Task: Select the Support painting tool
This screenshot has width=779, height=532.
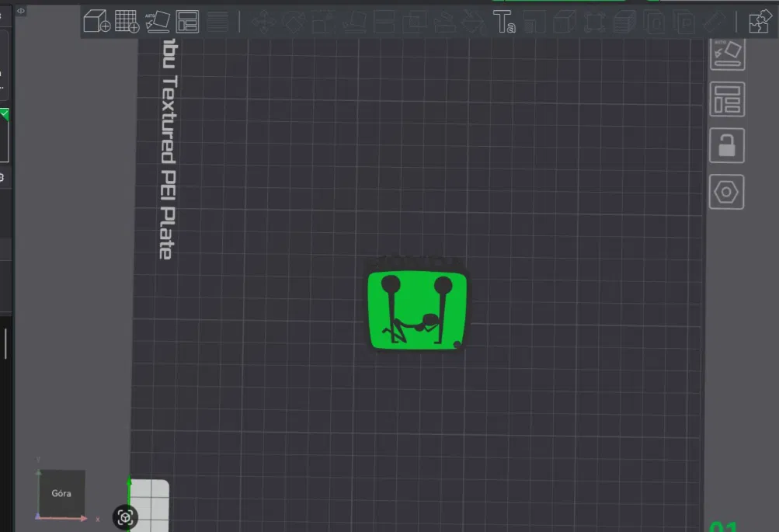Action: [444, 22]
